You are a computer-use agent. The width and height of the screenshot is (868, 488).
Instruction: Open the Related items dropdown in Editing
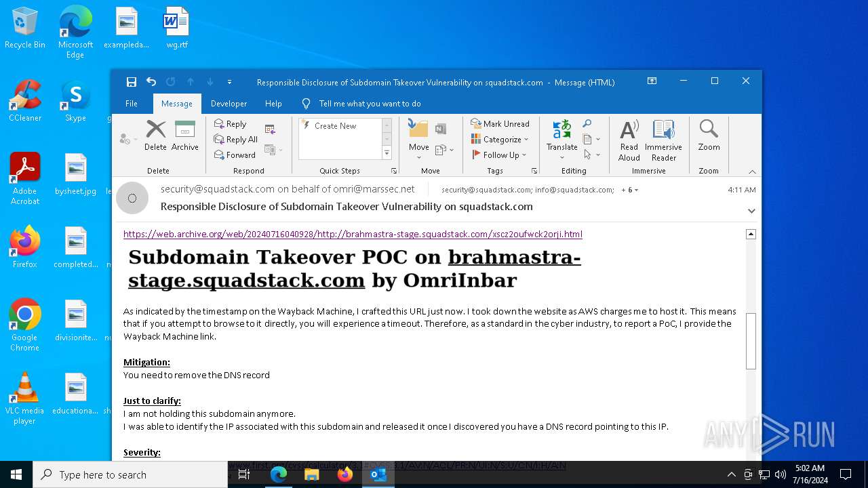point(591,139)
